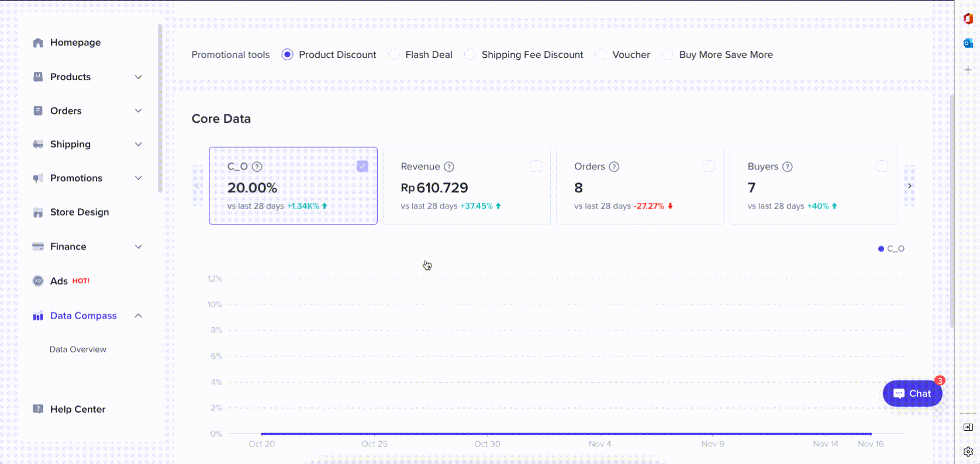Click the Buyers info question-mark icon
Viewport: 980px width, 464px height.
788,167
